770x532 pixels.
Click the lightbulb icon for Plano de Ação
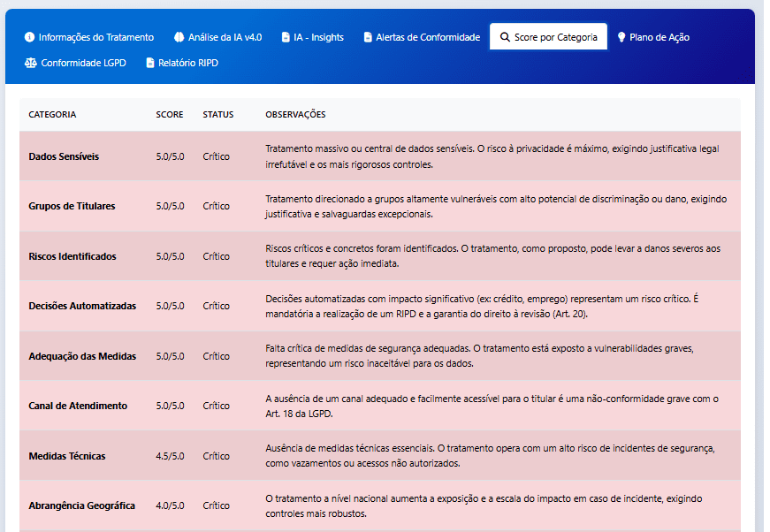tap(621, 37)
